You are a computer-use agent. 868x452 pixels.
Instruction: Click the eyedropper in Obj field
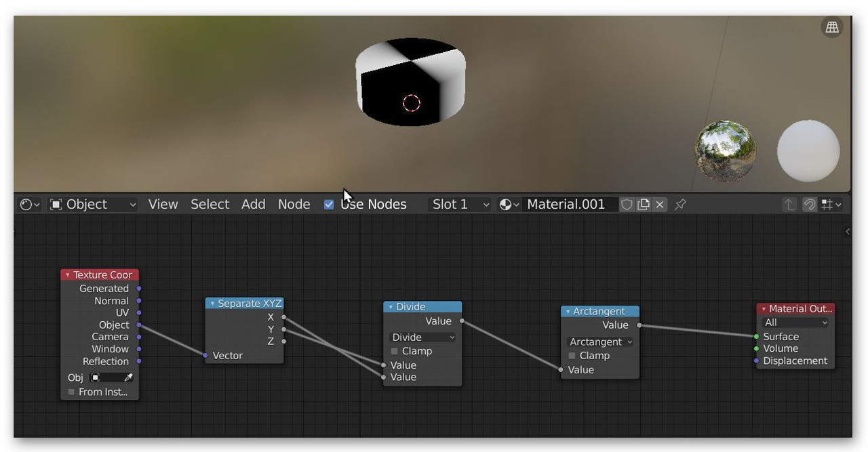click(x=128, y=377)
